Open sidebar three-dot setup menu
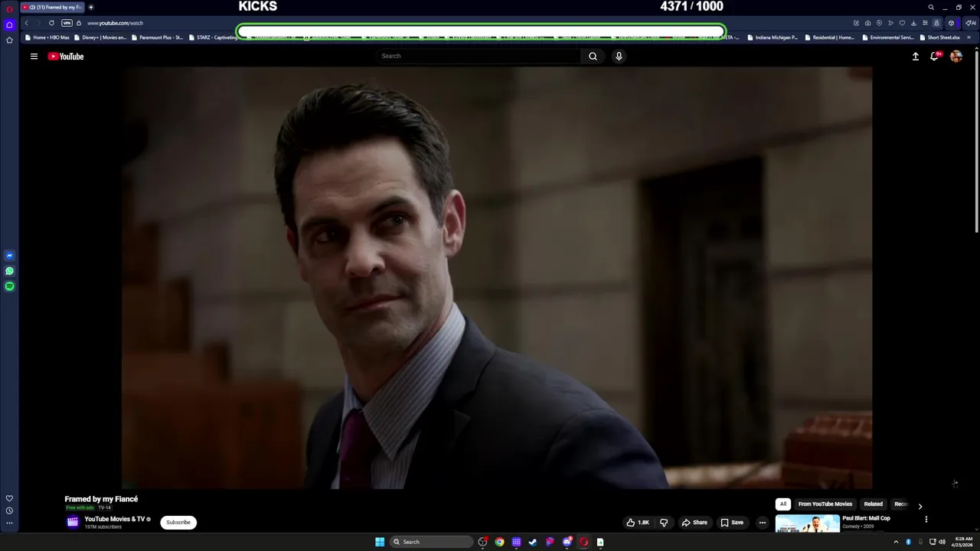Image resolution: width=980 pixels, height=551 pixels. 9,523
